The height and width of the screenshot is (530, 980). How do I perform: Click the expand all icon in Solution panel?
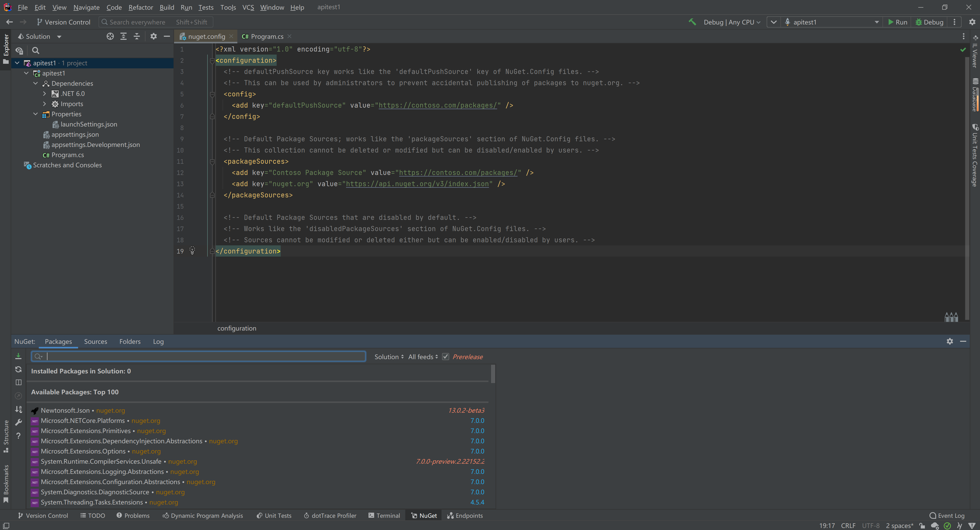click(x=123, y=36)
